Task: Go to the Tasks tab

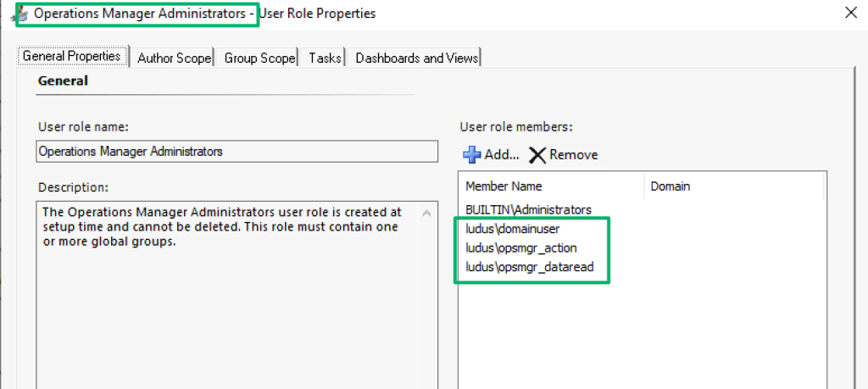Action: [325, 58]
